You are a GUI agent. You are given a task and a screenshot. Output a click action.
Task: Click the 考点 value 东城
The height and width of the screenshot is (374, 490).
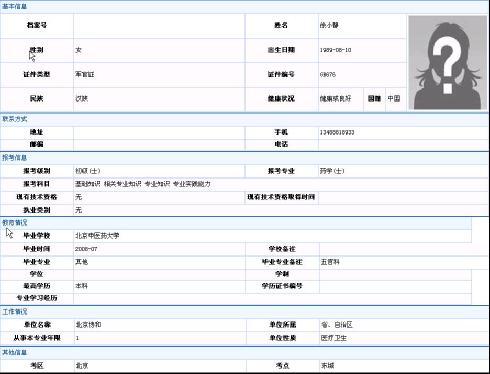[327, 366]
